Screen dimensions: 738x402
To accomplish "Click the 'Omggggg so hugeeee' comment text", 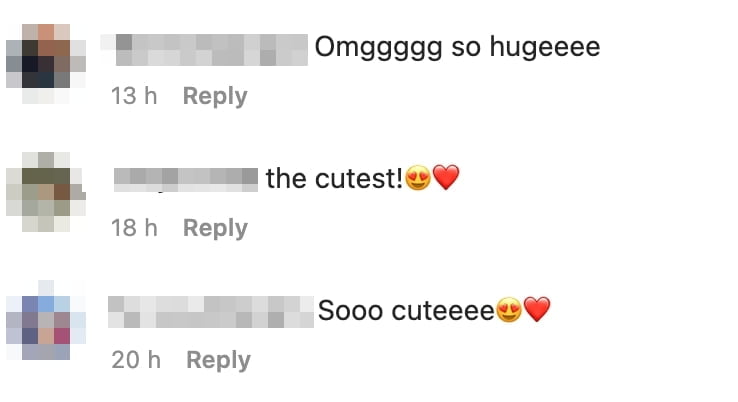I will [457, 48].
